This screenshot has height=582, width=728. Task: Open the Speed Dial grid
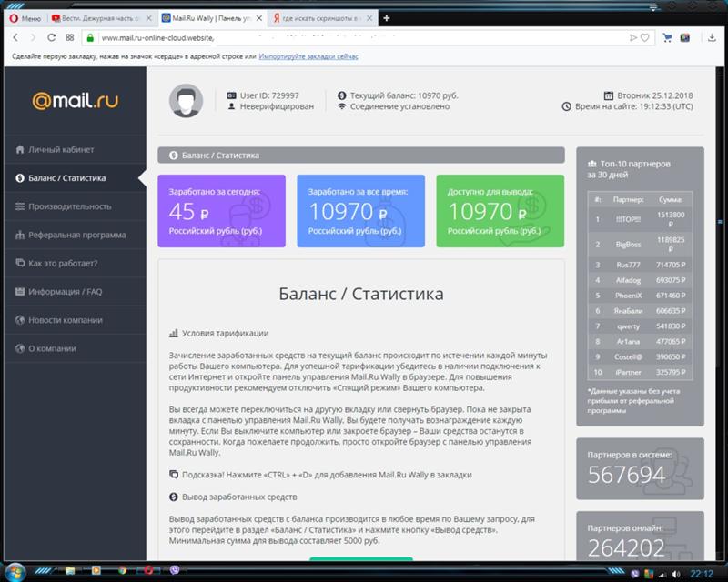click(70, 37)
